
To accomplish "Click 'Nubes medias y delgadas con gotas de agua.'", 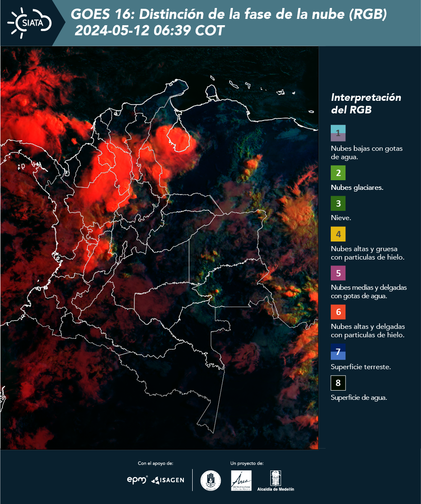I will [369, 292].
